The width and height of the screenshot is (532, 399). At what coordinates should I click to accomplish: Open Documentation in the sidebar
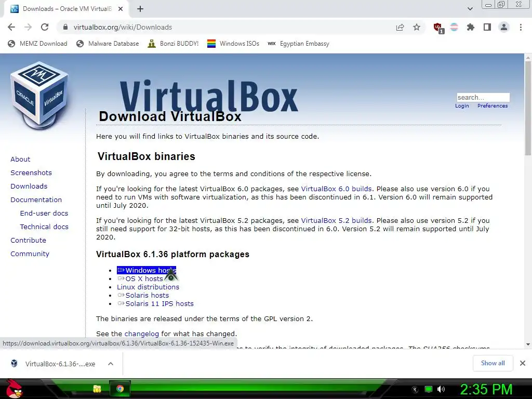click(36, 200)
